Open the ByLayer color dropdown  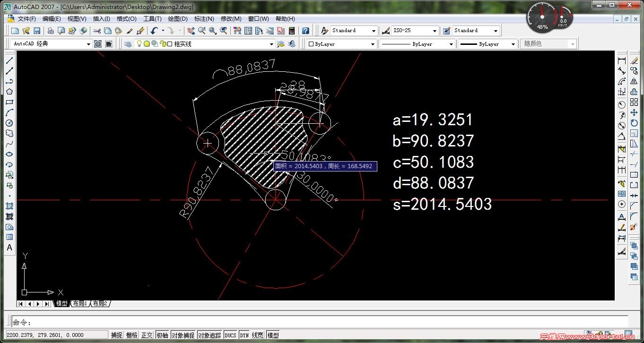373,44
